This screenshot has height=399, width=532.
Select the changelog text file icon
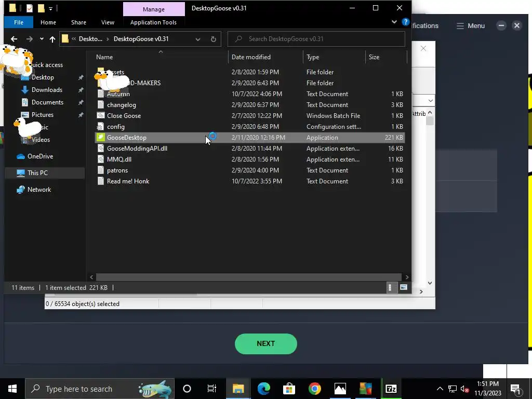tap(100, 105)
